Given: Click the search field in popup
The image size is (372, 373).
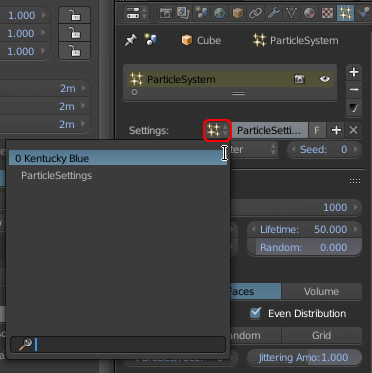Looking at the screenshot, I should (x=118, y=344).
